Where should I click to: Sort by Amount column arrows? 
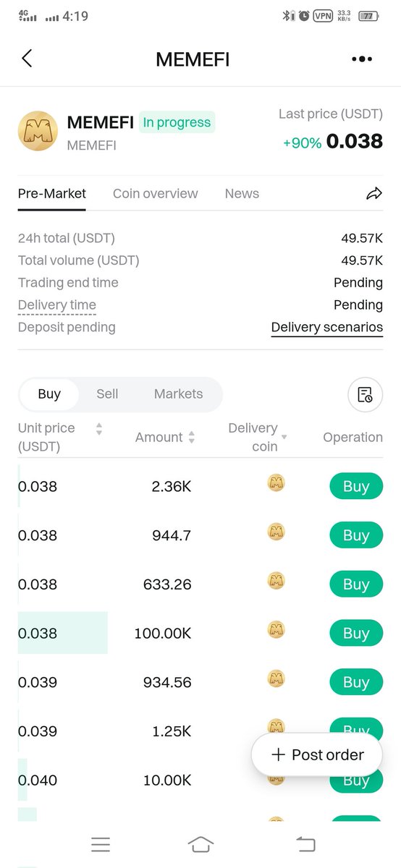(192, 437)
